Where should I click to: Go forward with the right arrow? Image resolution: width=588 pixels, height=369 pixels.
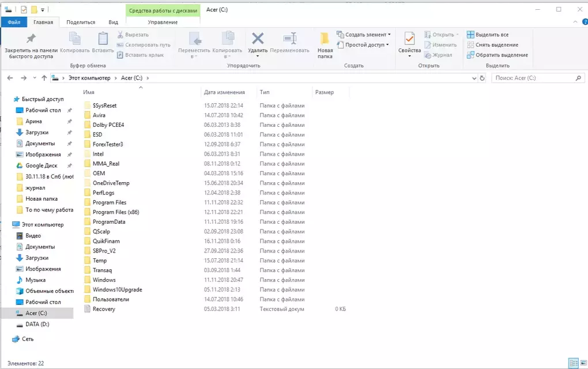coord(24,78)
